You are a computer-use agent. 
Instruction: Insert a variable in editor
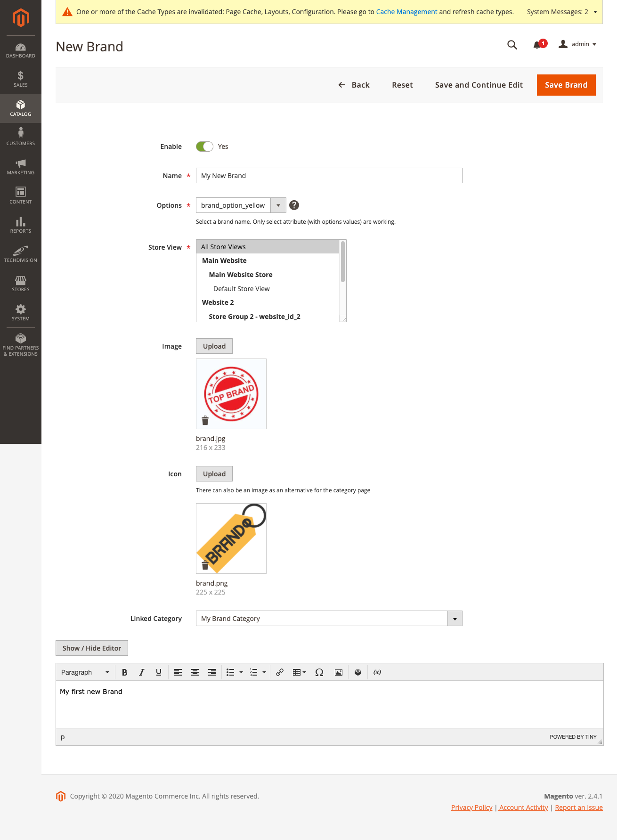(x=377, y=672)
